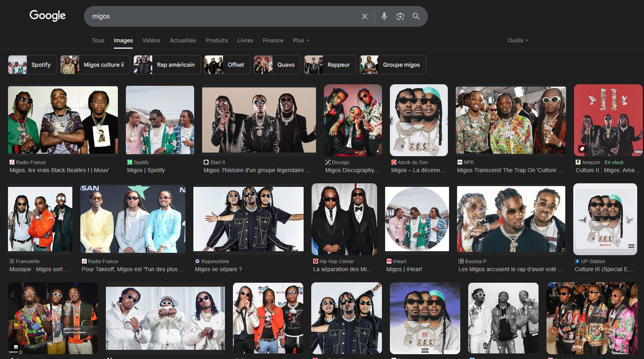Open the Hip Hop Corner tuxedo thumbnail
The width and height of the screenshot is (644, 359).
click(344, 219)
